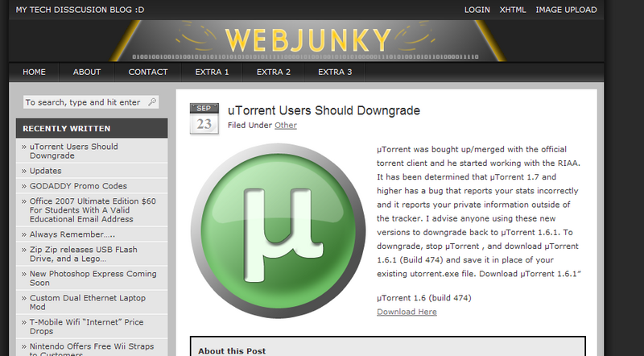Viewport: 644px width, 356px height.
Task: Open the Other category link
Action: (286, 125)
